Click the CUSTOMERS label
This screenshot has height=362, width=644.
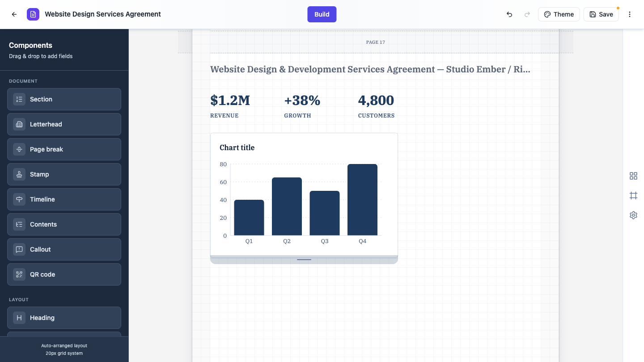pos(376,116)
